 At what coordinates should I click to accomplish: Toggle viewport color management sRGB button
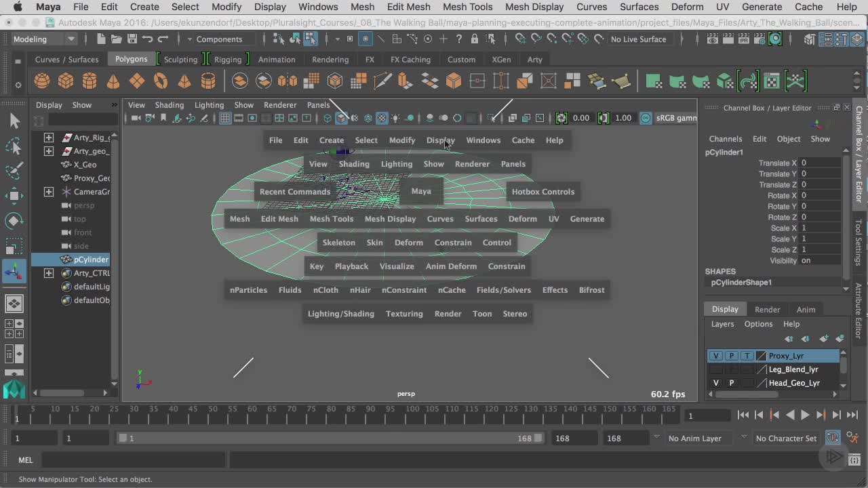[x=646, y=118]
